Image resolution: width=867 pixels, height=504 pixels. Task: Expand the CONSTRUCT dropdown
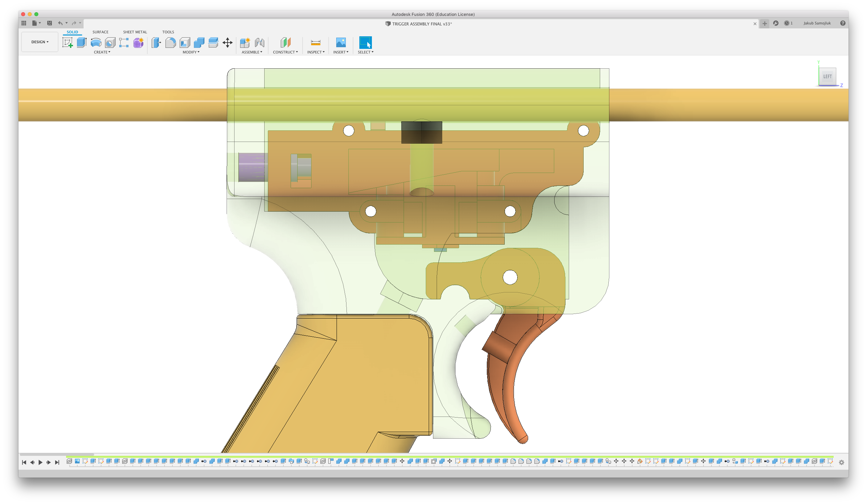[x=285, y=52]
